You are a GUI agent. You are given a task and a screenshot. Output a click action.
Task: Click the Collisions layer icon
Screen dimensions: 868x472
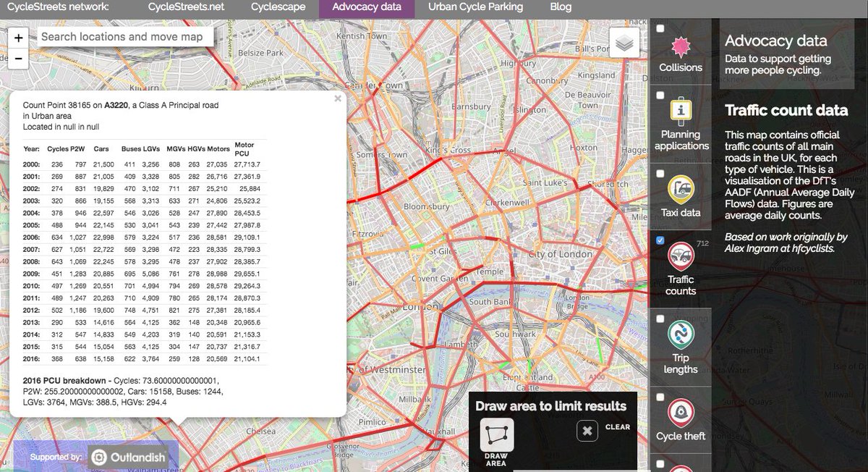[680, 47]
